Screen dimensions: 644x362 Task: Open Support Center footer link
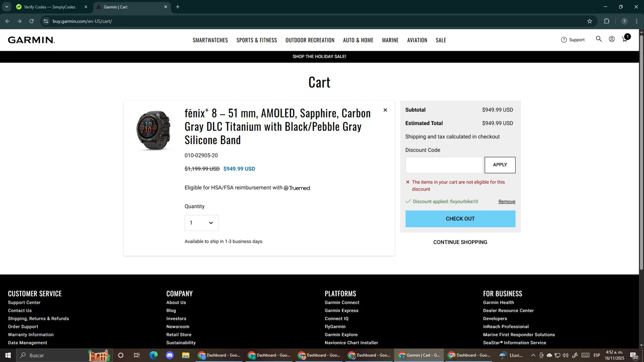pyautogui.click(x=24, y=302)
